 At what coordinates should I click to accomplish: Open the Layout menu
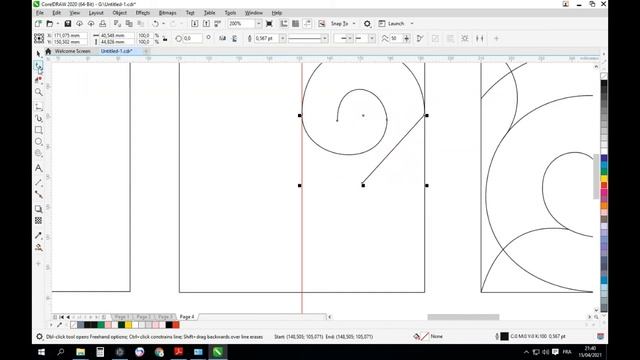[96, 13]
